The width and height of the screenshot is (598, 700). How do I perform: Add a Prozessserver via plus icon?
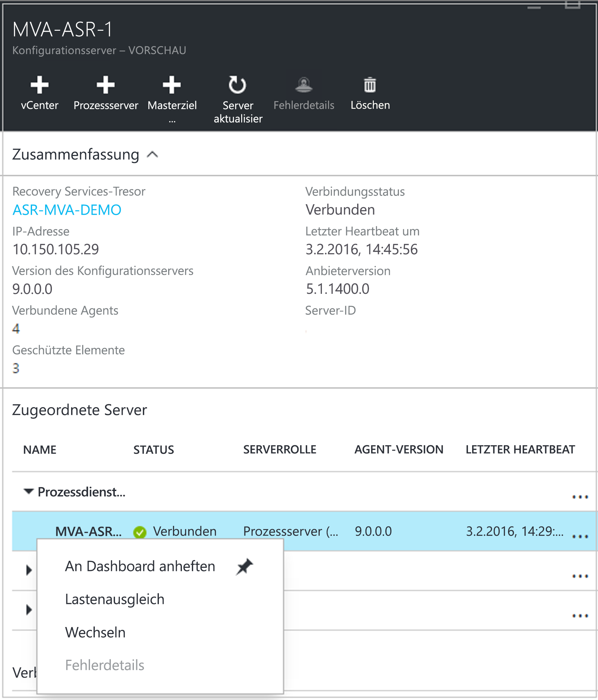pos(105,84)
